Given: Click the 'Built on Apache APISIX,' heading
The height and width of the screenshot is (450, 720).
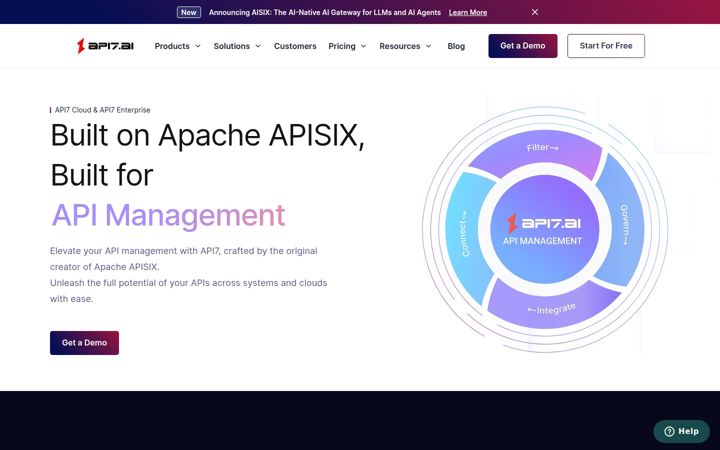Looking at the screenshot, I should [207, 135].
